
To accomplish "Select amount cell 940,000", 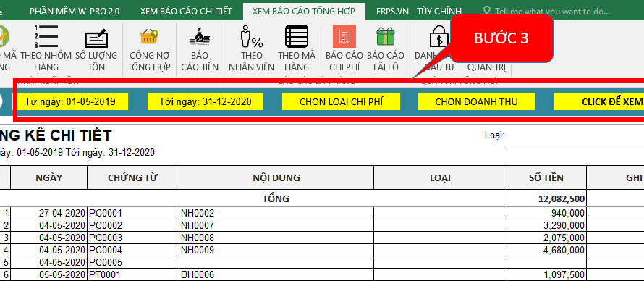I will tap(546, 213).
